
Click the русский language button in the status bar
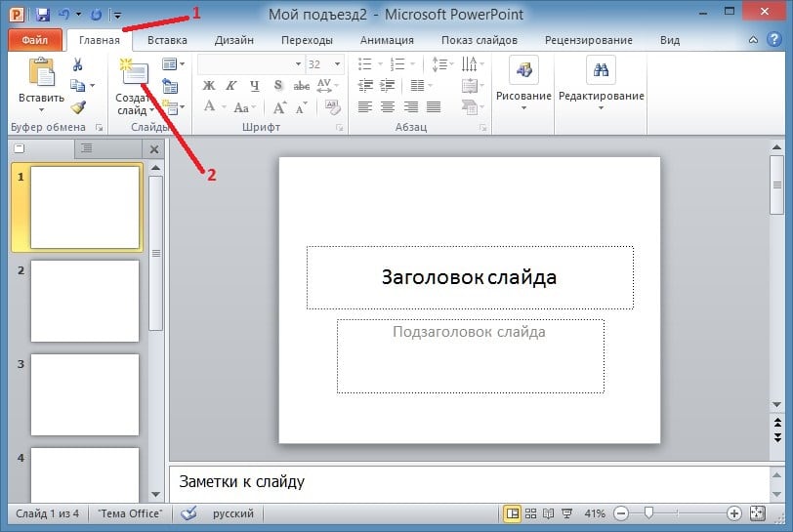232,513
